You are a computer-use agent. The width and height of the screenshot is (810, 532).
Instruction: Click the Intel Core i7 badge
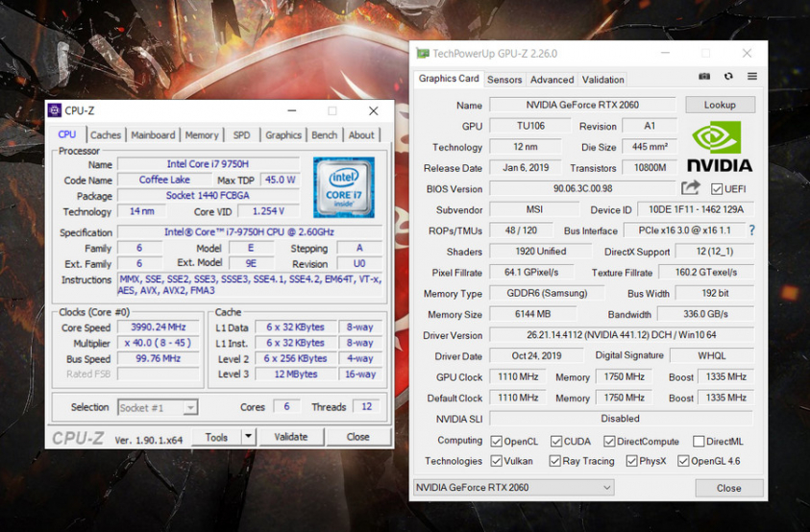pyautogui.click(x=343, y=186)
